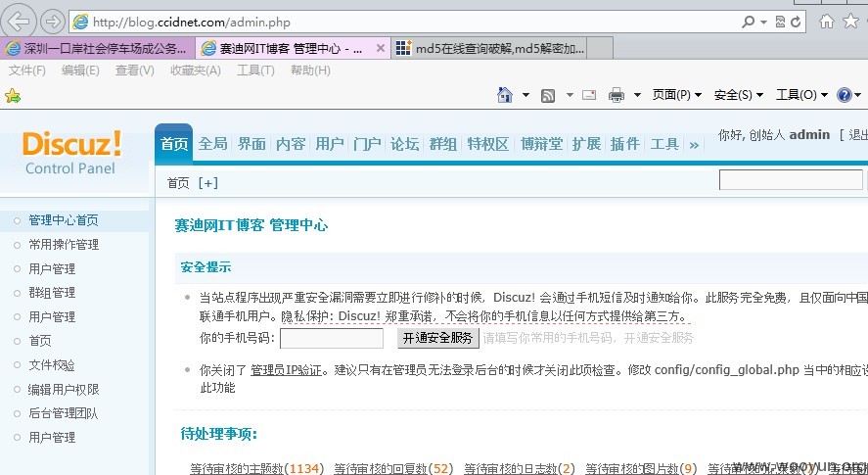This screenshot has height=475, width=868.
Task: Select the 首页 top navigation tab
Action: point(174,144)
